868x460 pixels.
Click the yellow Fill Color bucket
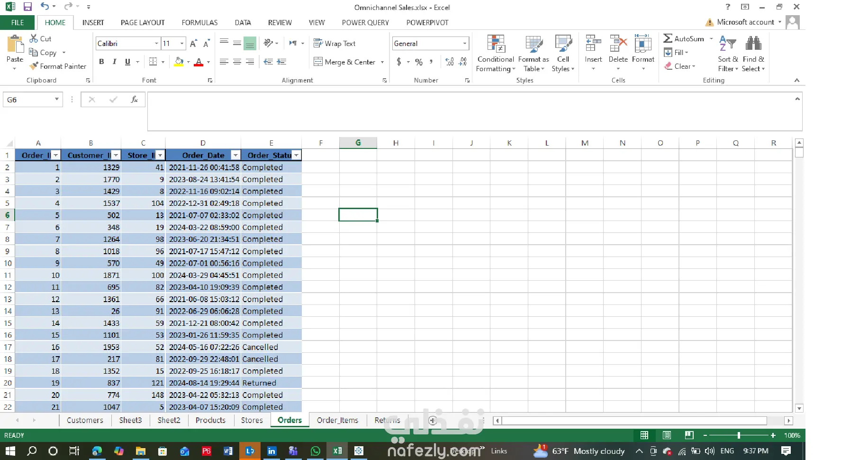pyautogui.click(x=179, y=62)
